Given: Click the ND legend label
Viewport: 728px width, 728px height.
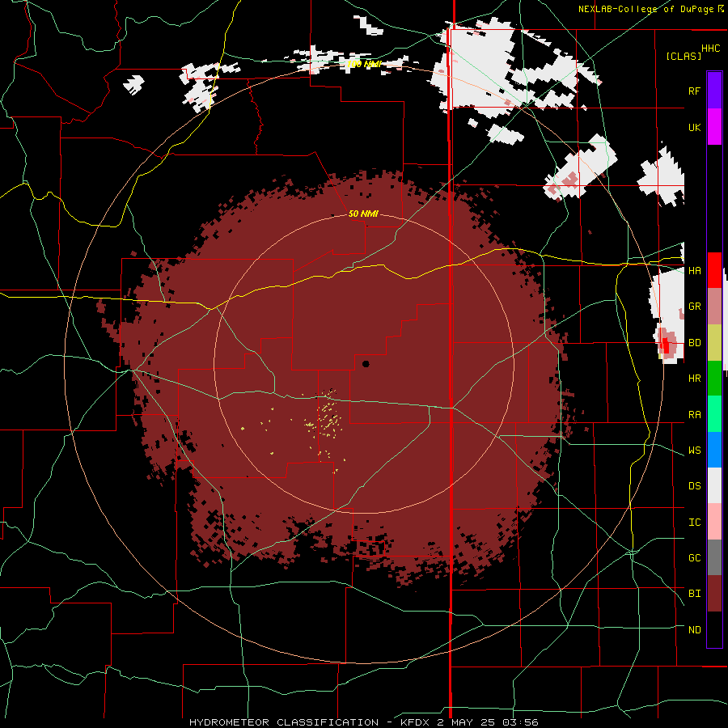Looking at the screenshot, I should click(x=694, y=630).
